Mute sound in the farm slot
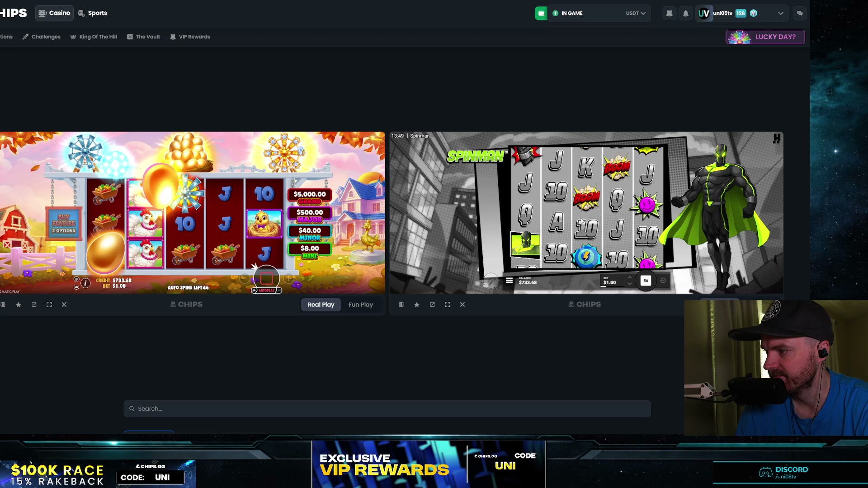Viewport: 868px width, 488px height. pos(76,287)
